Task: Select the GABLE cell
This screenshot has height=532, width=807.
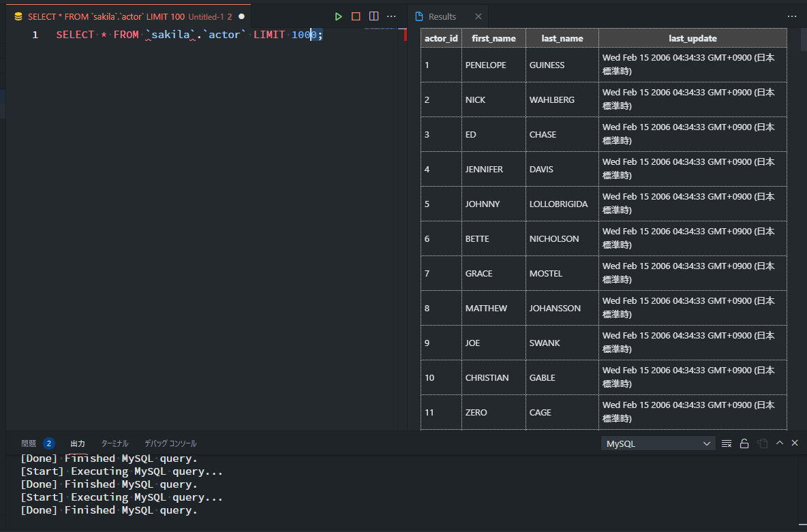Action: pyautogui.click(x=562, y=377)
